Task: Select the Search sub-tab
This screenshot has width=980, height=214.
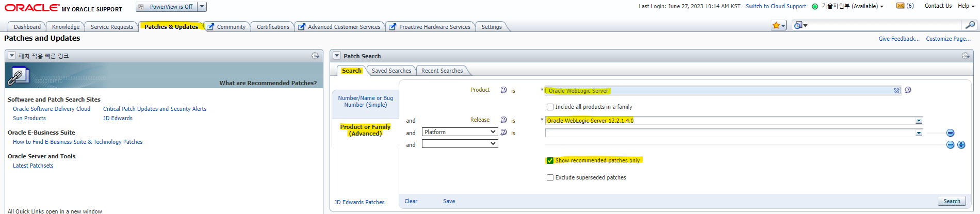Action: 352,71
